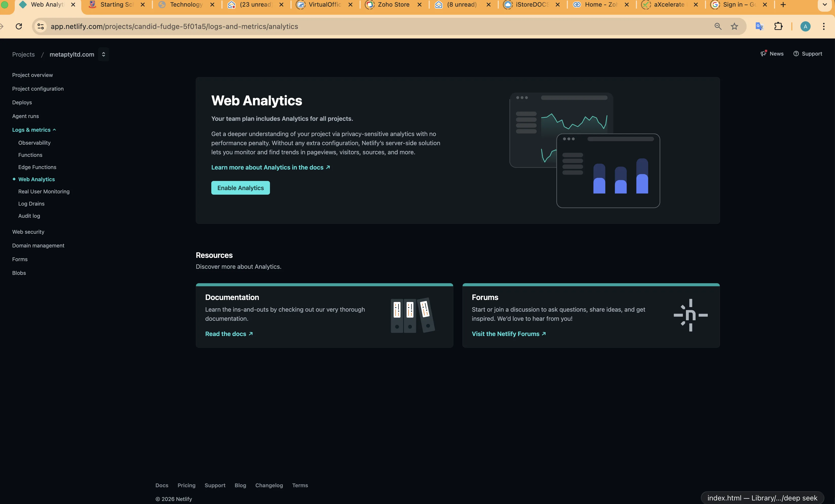Click the address bar URL field
This screenshot has height=504, width=835.
[x=339, y=26]
